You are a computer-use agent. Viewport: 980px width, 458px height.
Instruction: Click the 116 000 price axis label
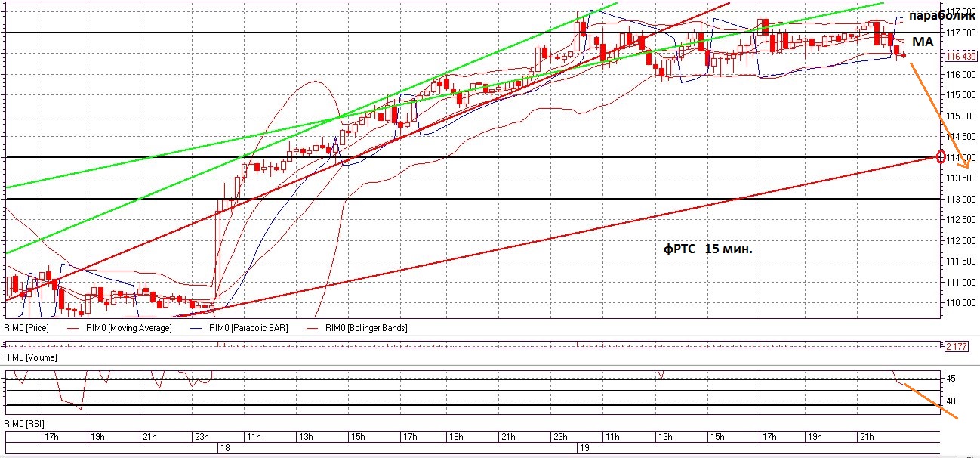961,75
